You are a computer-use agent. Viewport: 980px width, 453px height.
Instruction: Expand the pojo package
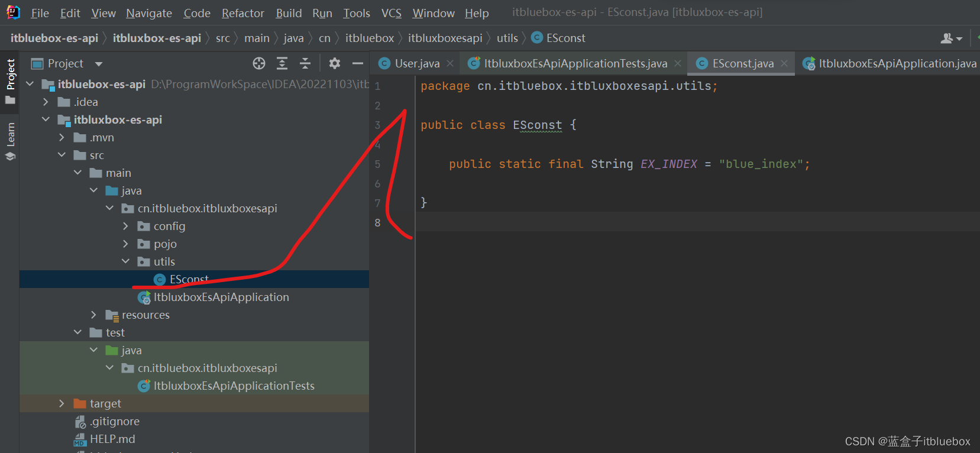point(125,244)
